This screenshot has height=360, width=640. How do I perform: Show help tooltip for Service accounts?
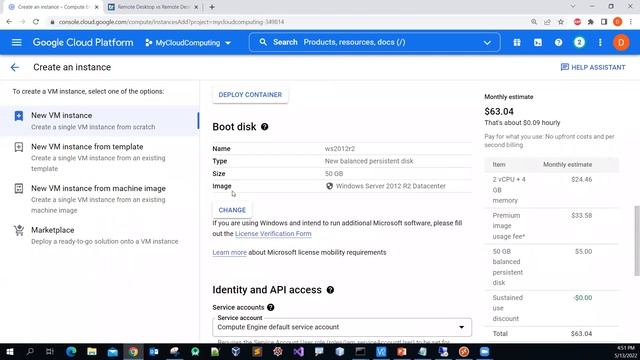click(271, 307)
